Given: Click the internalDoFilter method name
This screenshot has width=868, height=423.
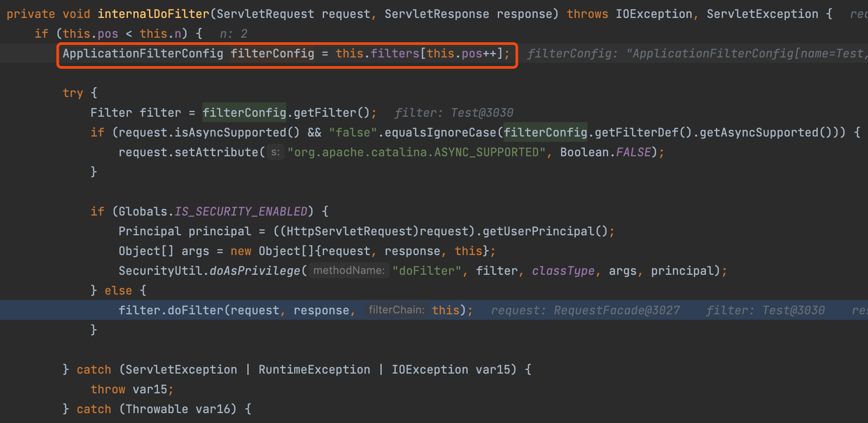Looking at the screenshot, I should point(153,14).
